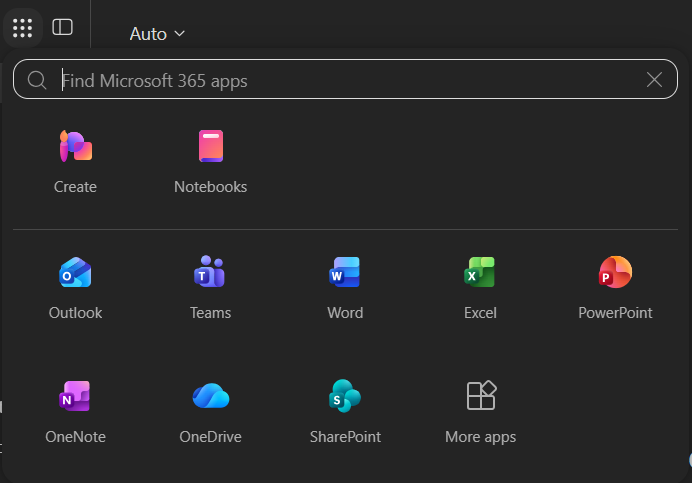This screenshot has width=692, height=483.
Task: Show More apps
Action: (x=481, y=411)
